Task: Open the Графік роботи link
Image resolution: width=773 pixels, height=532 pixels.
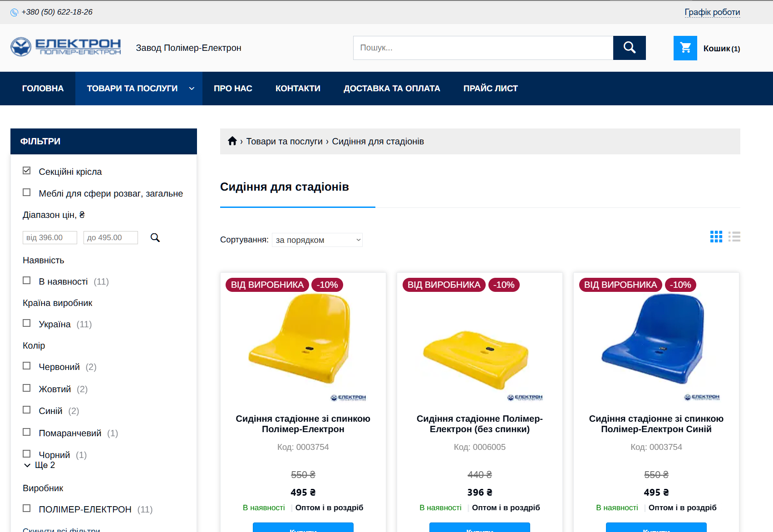Action: (x=712, y=12)
